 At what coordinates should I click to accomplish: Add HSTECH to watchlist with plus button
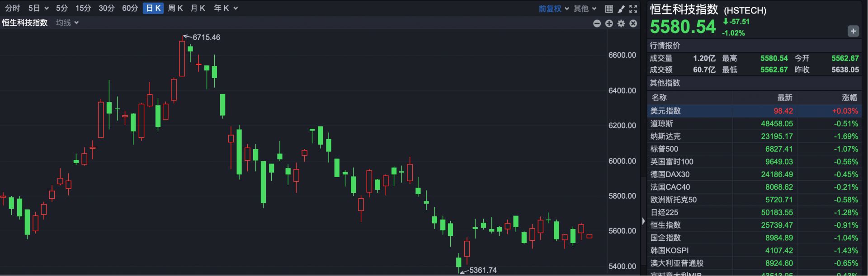coord(853,31)
